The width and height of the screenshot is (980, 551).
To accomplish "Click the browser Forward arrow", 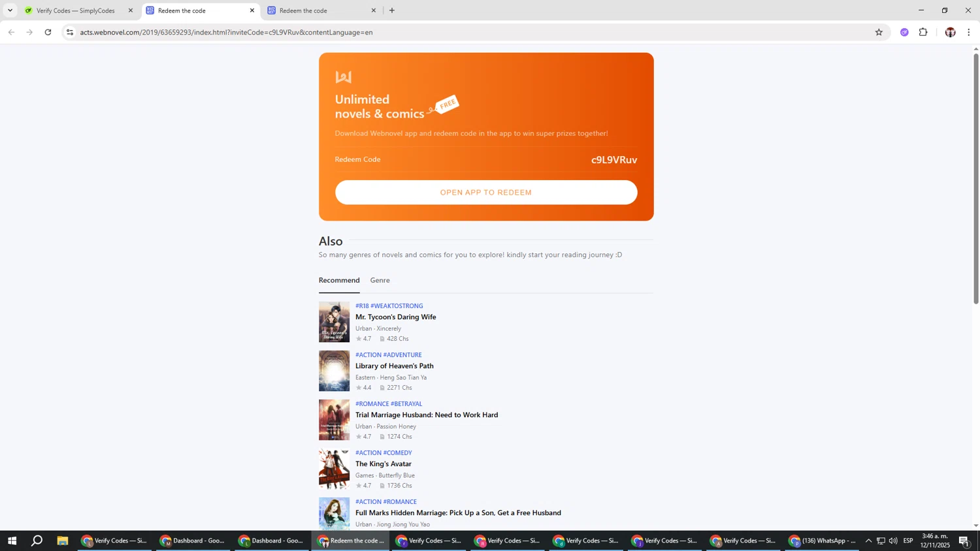I will pos(29,32).
